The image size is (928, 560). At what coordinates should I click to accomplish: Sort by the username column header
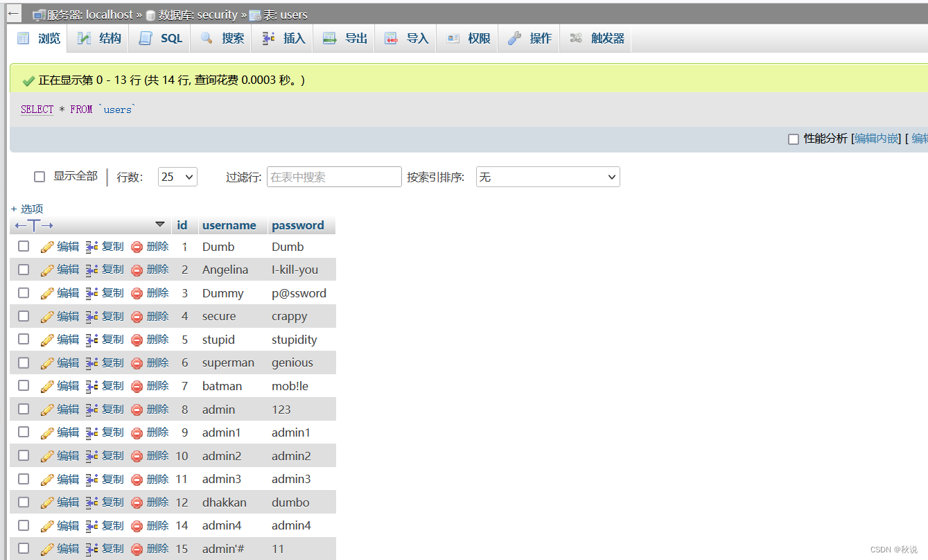tap(229, 225)
